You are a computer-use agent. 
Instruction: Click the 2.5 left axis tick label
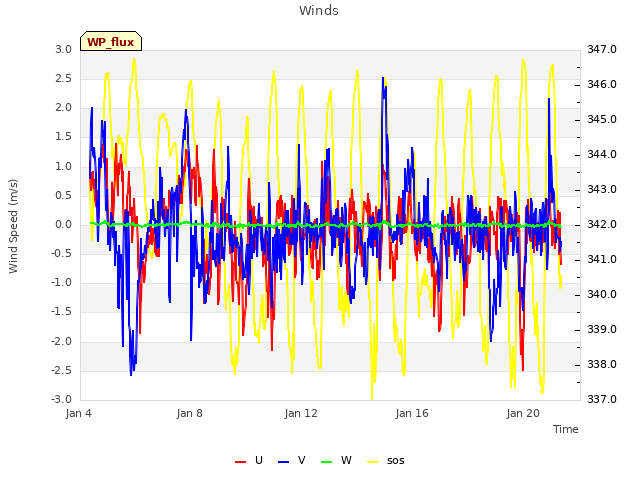[x=64, y=78]
